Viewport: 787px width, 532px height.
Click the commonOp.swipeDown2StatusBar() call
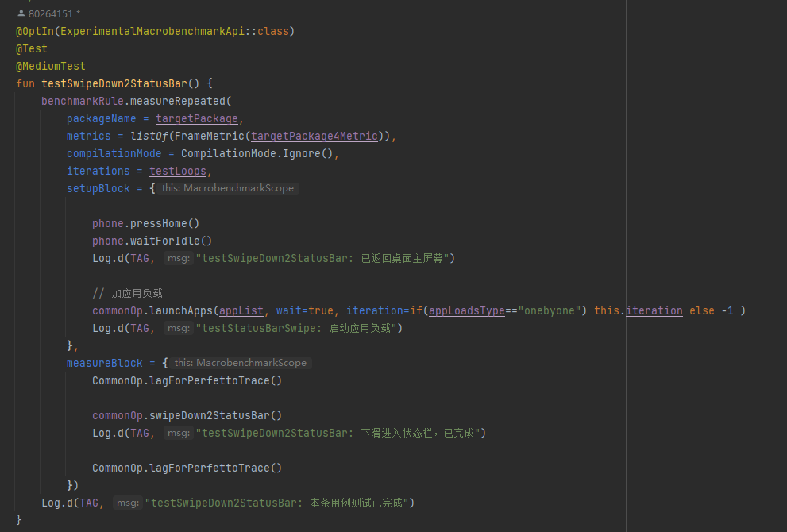point(187,415)
